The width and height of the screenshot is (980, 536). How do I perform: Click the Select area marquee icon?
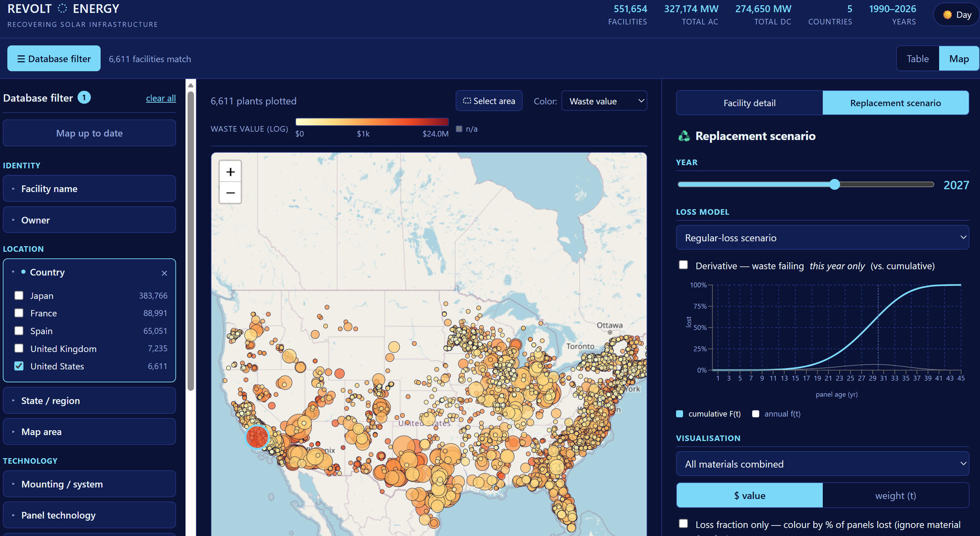467,101
